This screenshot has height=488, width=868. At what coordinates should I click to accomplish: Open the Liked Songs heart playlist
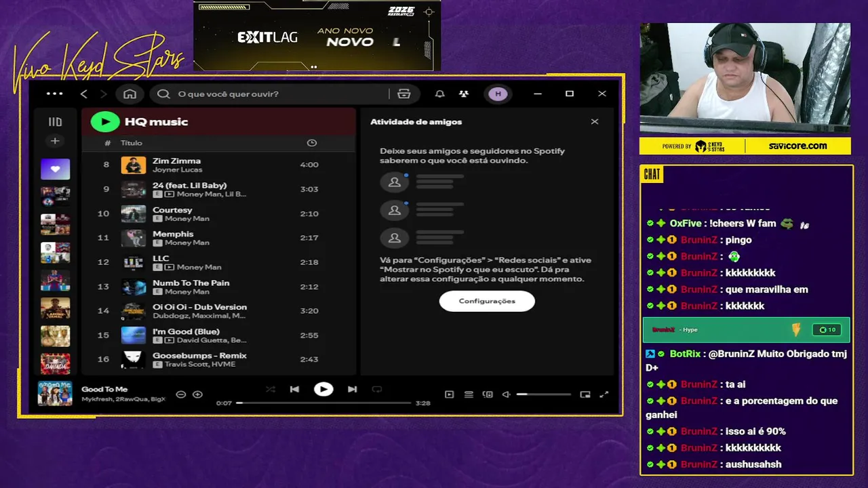(55, 169)
